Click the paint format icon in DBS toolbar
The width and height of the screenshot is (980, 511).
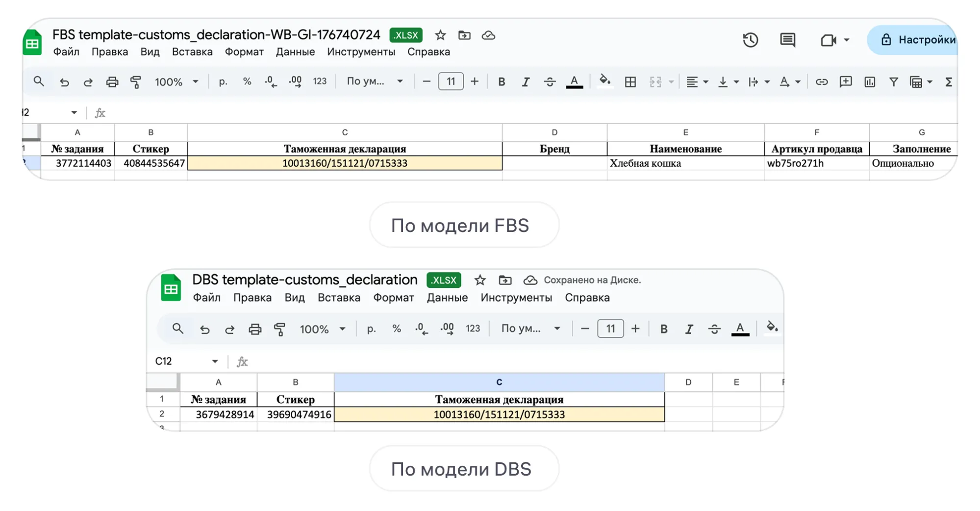(x=279, y=329)
